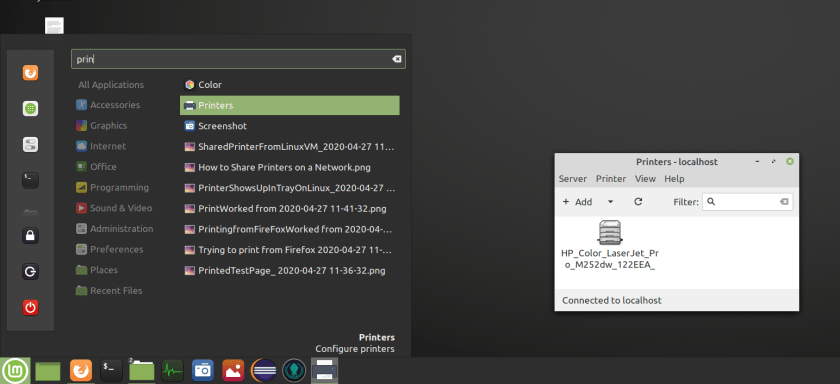The image size is (840, 384).
Task: Click in the menu search field containing prin
Action: pos(238,59)
